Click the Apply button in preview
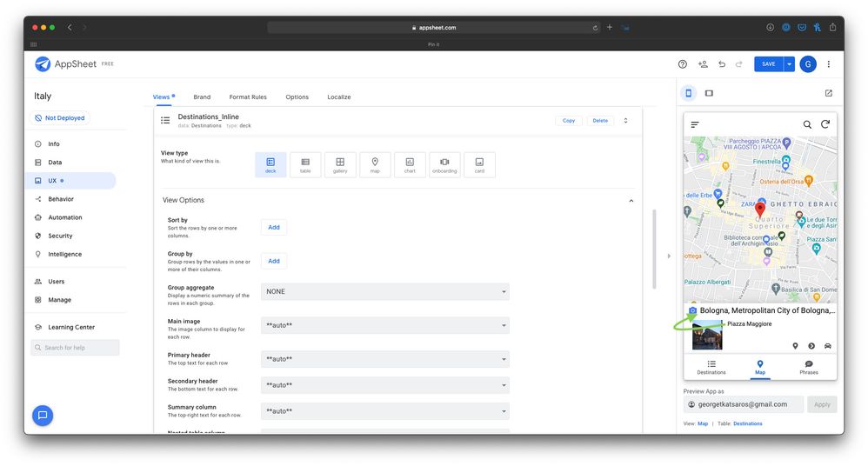 pyautogui.click(x=822, y=404)
